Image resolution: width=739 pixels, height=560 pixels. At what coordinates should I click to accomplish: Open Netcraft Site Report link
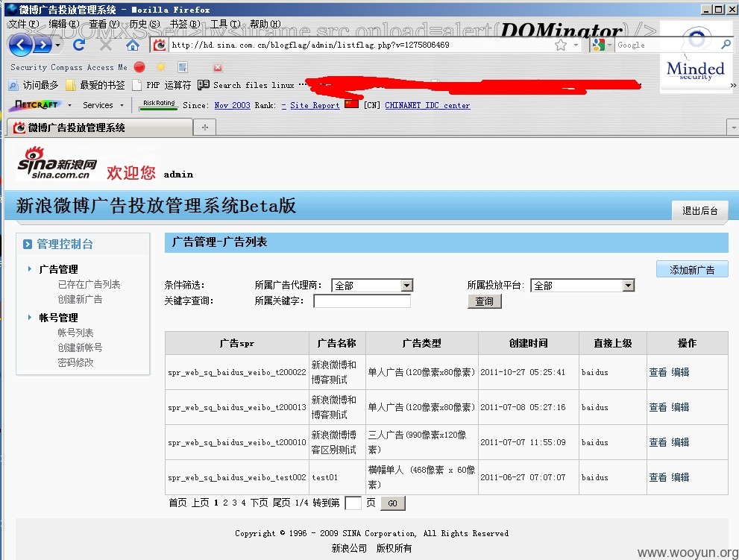click(315, 105)
